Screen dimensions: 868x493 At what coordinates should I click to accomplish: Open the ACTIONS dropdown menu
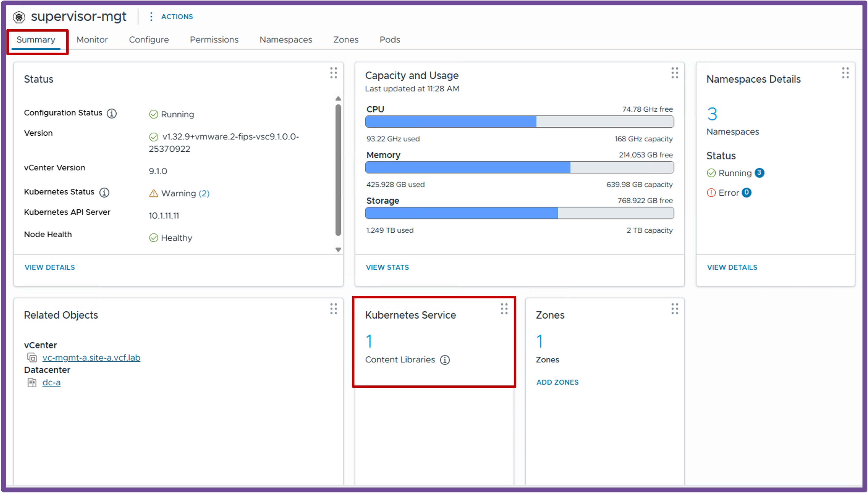(x=177, y=17)
